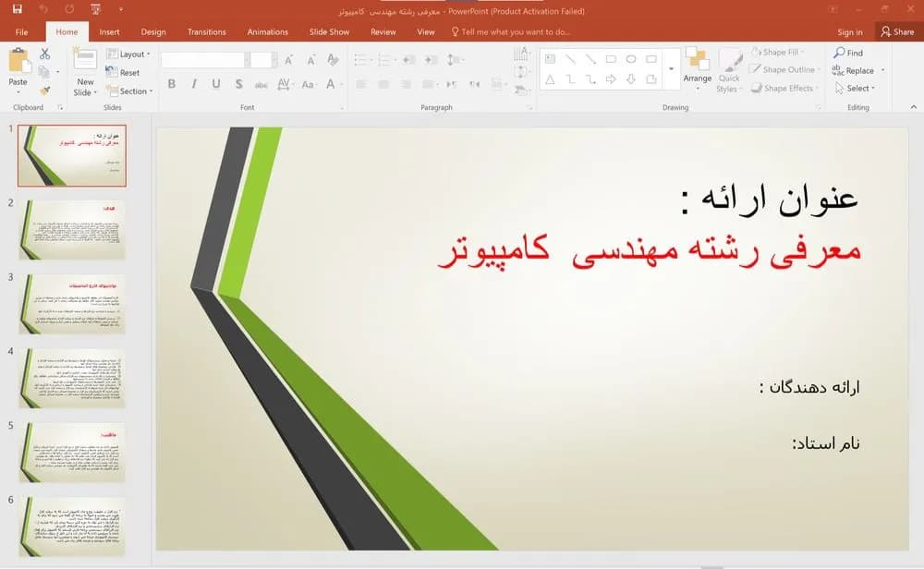Click Sign in link
Viewport: 924px width, 569px height.
click(x=850, y=31)
